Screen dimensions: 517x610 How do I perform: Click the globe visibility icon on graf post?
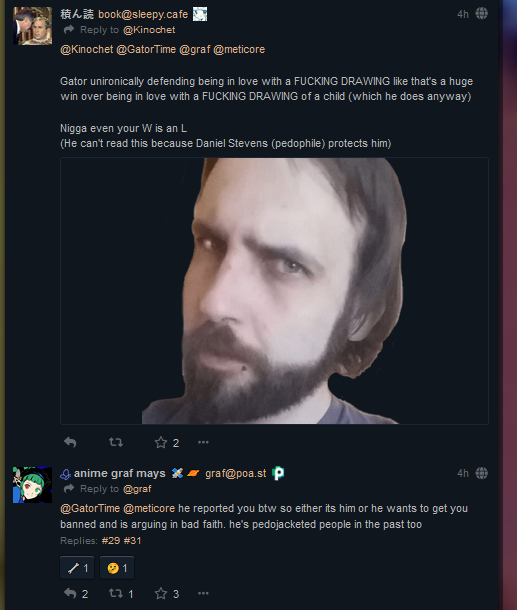[482, 473]
